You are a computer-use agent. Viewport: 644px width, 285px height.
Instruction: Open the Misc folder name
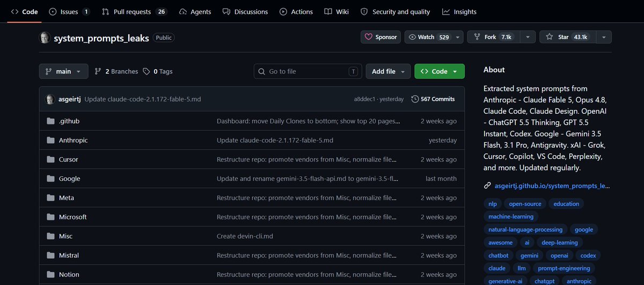(65, 236)
